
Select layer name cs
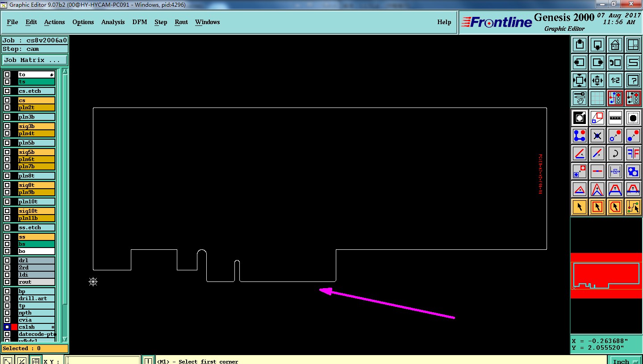click(x=37, y=100)
